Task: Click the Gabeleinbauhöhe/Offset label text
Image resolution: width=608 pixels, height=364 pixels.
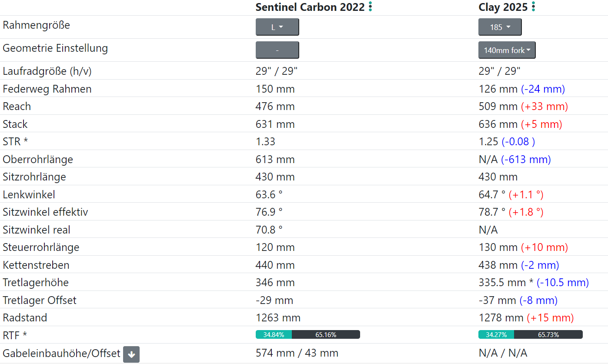Action: pyautogui.click(x=61, y=354)
